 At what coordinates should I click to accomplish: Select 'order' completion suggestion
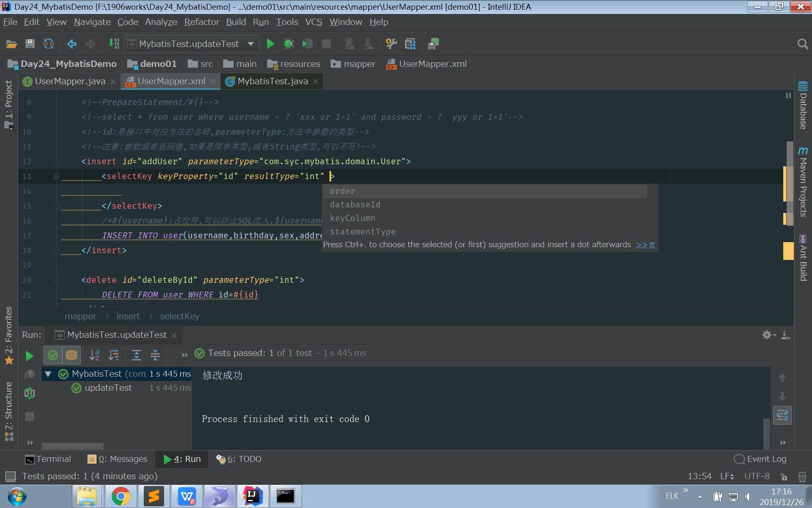coord(343,191)
